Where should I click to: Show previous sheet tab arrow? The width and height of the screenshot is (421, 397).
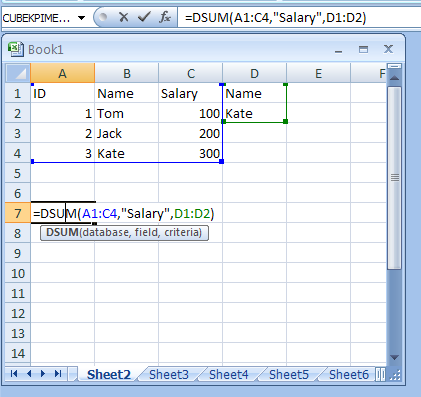tap(29, 374)
